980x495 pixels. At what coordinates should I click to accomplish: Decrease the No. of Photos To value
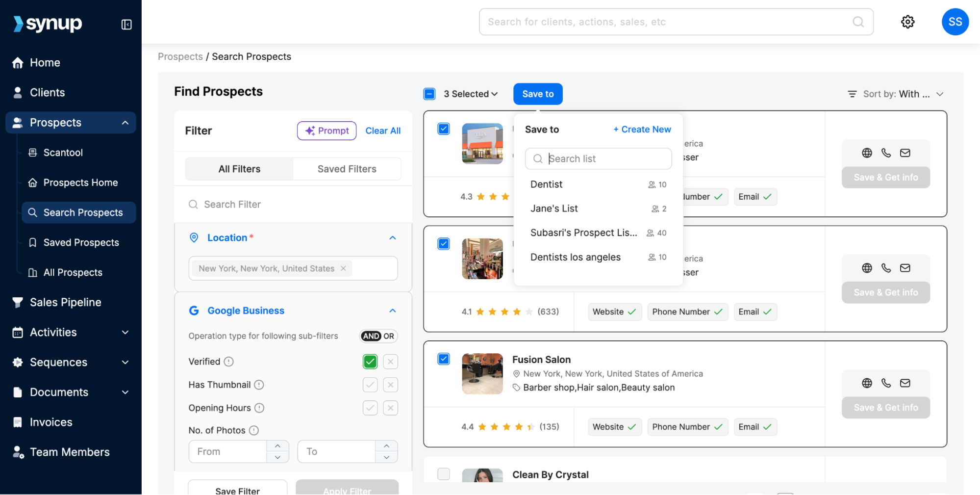point(387,457)
